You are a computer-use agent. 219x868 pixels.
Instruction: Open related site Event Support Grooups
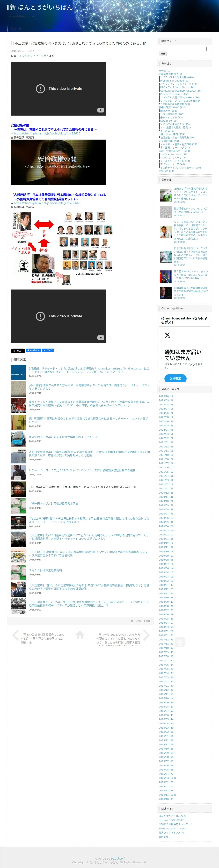pyautogui.click(x=173, y=829)
